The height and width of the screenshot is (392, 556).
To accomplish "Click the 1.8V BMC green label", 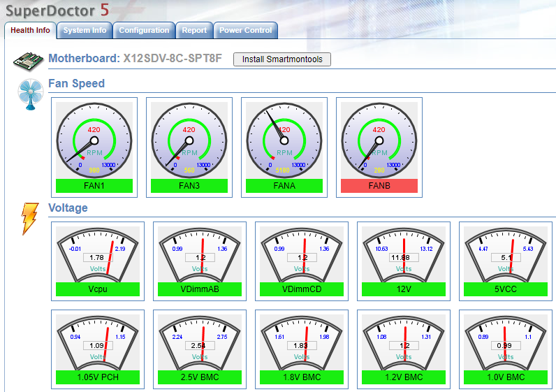I will (302, 377).
